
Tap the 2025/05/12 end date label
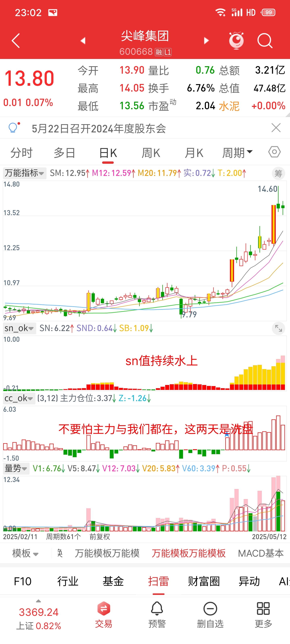click(269, 537)
